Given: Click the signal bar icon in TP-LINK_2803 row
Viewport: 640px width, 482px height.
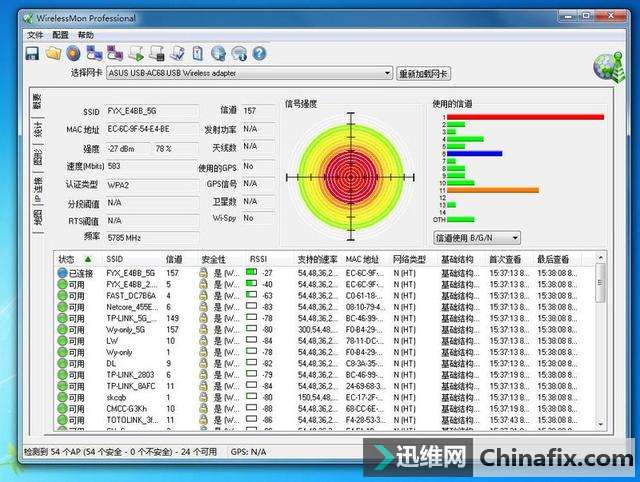Looking at the screenshot, I should [x=251, y=373].
